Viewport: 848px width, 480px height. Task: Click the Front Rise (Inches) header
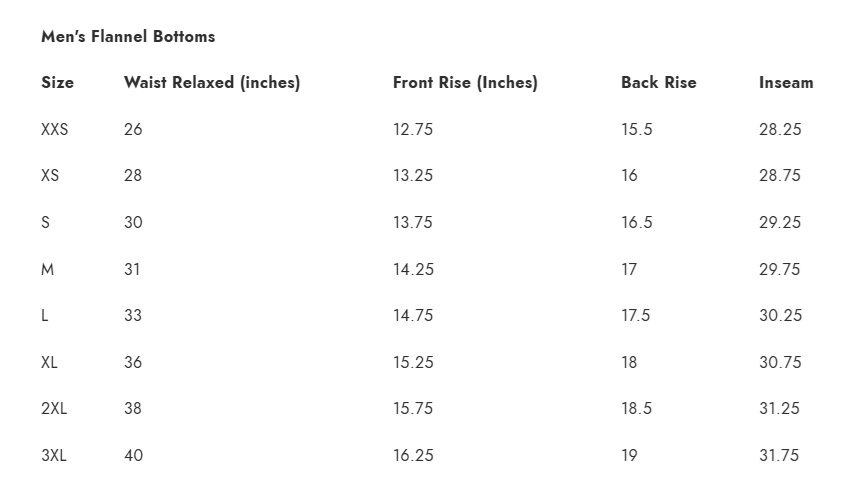pos(465,82)
